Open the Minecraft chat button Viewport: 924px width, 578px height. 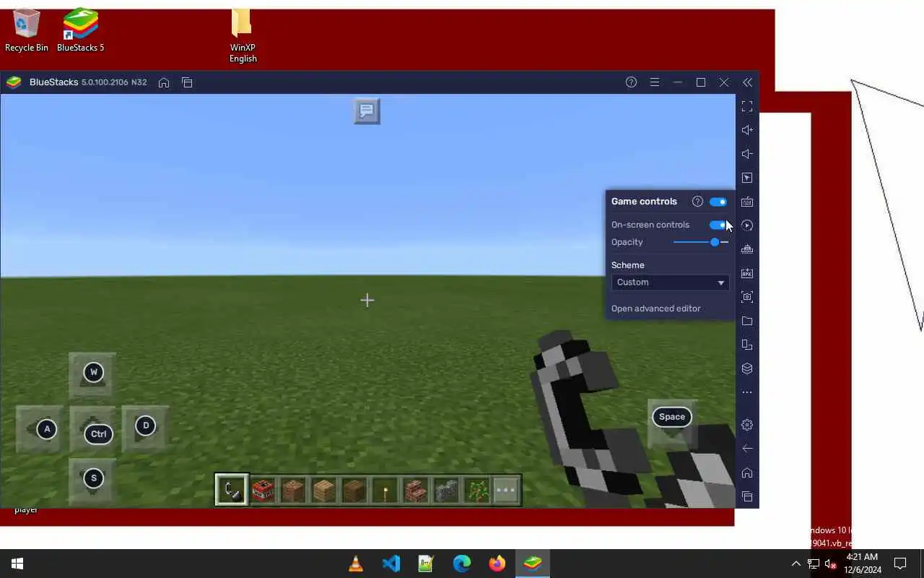(367, 111)
